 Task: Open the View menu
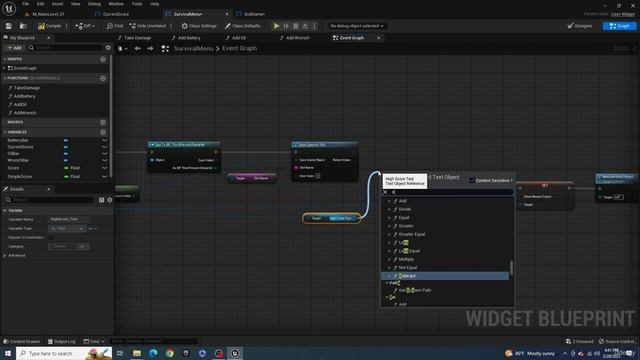click(76, 4)
